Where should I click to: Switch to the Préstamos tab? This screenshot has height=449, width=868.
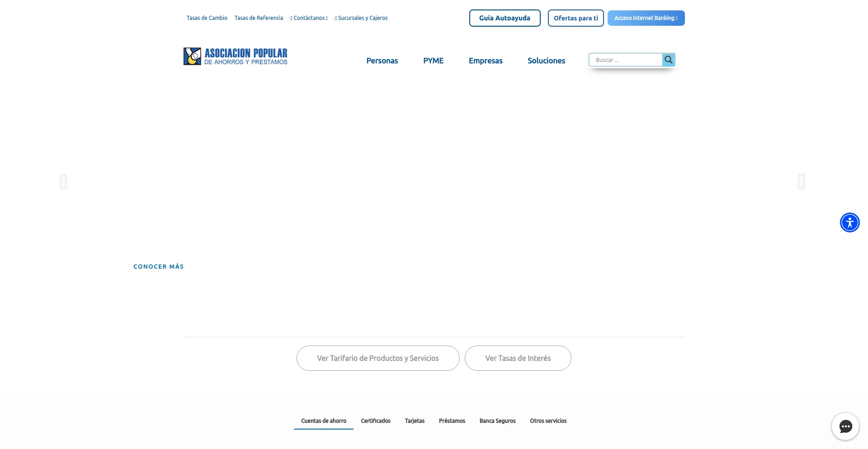coord(452,421)
